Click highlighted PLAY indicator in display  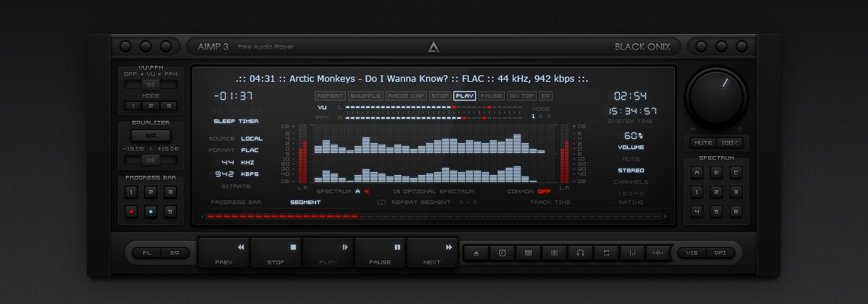tap(464, 96)
